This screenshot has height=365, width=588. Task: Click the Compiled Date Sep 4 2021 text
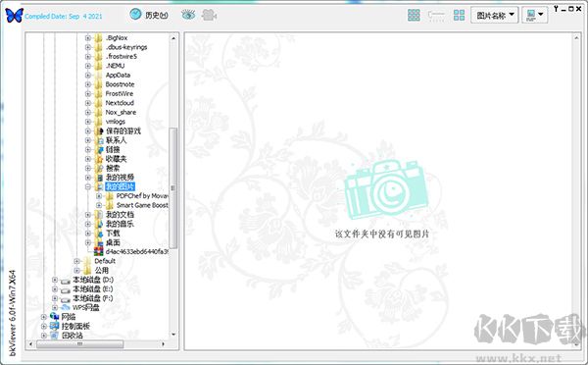pyautogui.click(x=64, y=16)
